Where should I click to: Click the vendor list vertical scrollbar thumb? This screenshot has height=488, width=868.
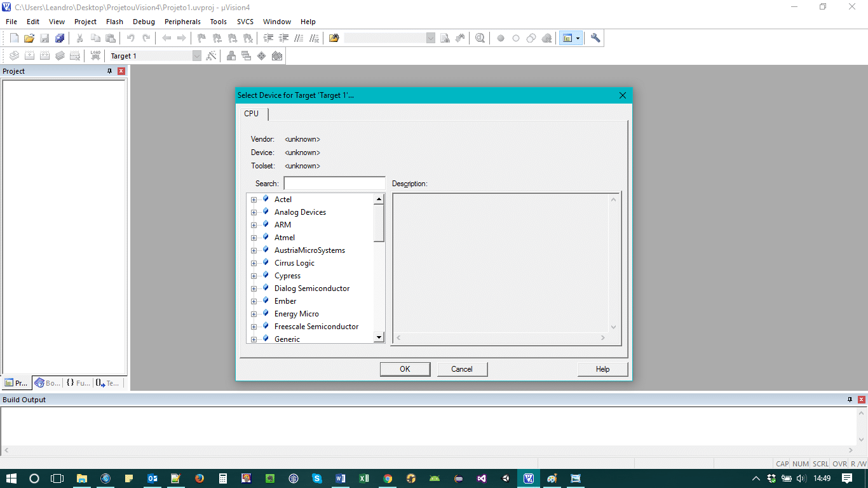coord(379,223)
